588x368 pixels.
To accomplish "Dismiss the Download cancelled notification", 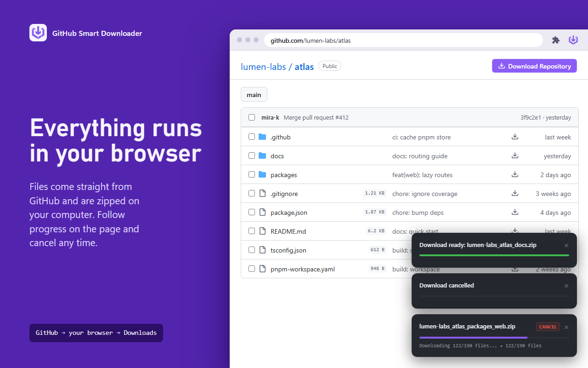I will tap(566, 286).
